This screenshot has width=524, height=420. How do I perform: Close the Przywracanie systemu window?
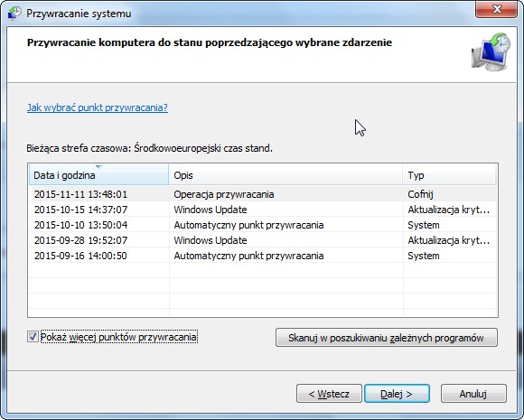click(x=497, y=9)
